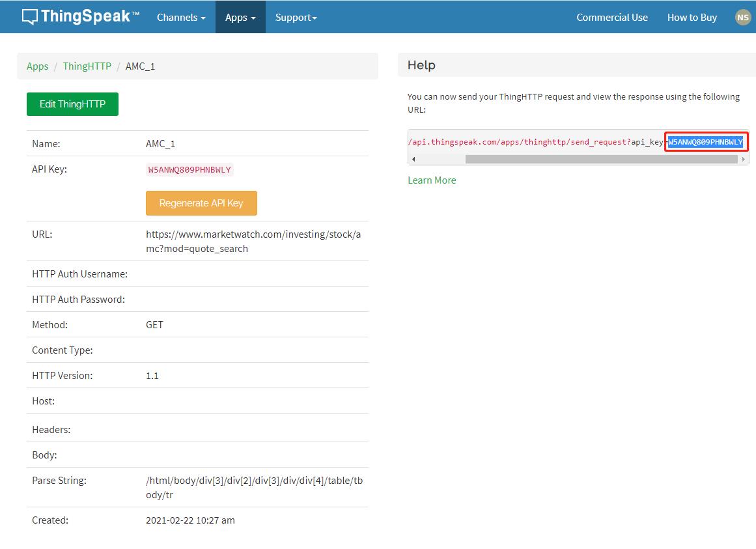
Task: Click the MarketWatch stock URL value
Action: (x=253, y=241)
